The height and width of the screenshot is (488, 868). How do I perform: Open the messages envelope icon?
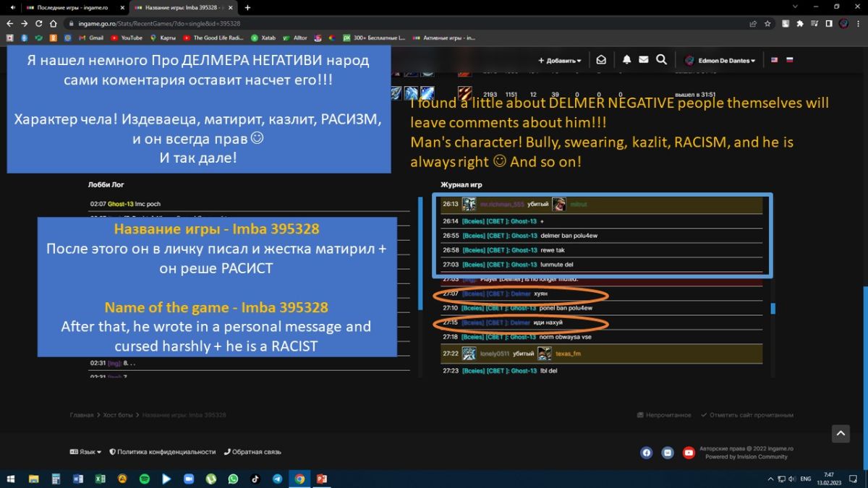coord(644,60)
